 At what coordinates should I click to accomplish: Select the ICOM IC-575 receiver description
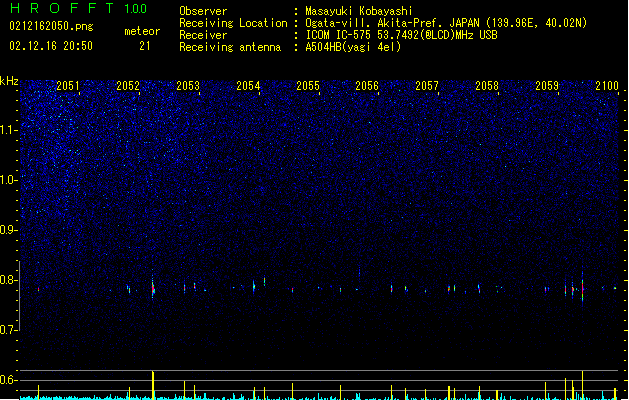[401, 35]
